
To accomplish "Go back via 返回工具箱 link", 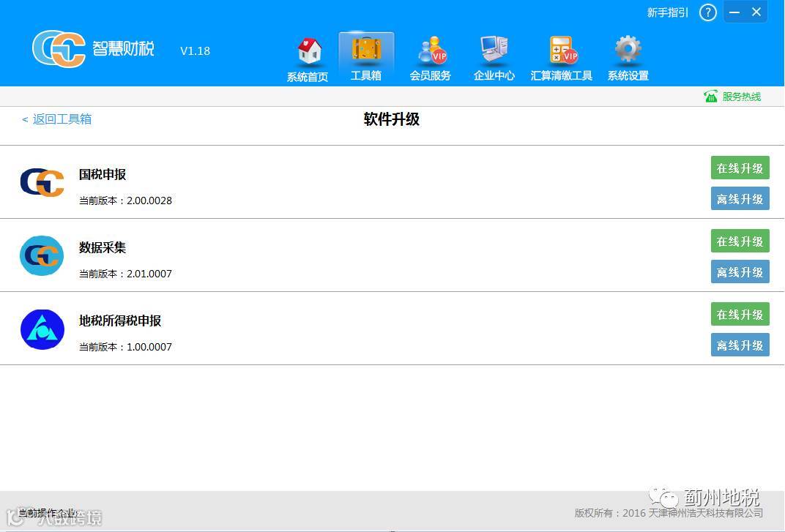I will 56,119.
